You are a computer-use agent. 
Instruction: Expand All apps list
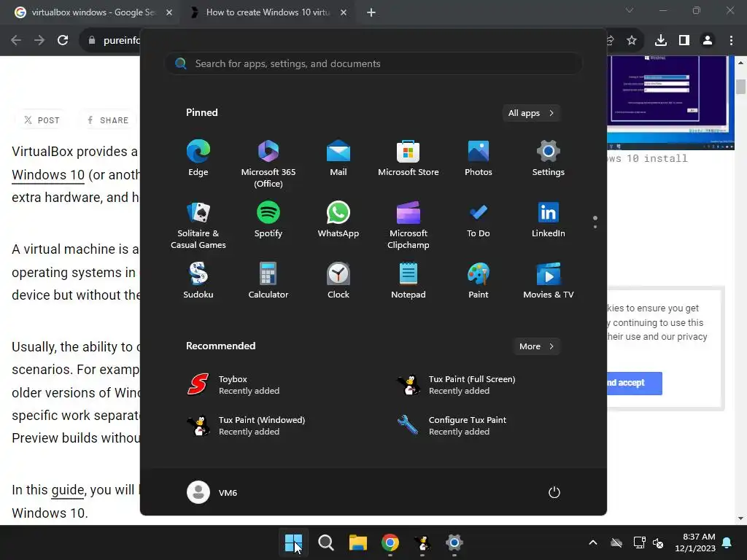[x=531, y=113]
